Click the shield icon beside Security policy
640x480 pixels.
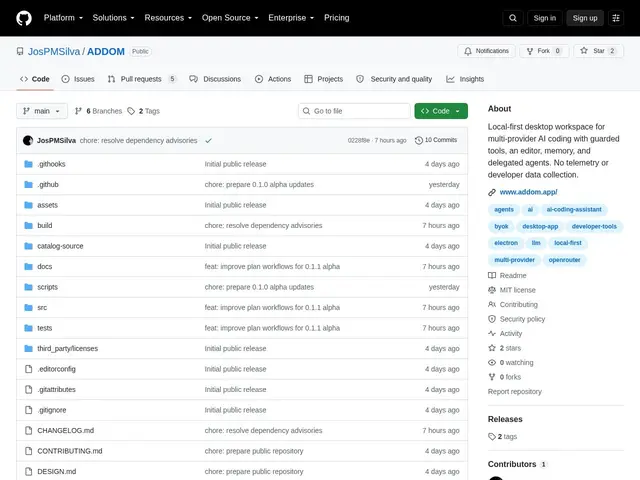point(492,319)
